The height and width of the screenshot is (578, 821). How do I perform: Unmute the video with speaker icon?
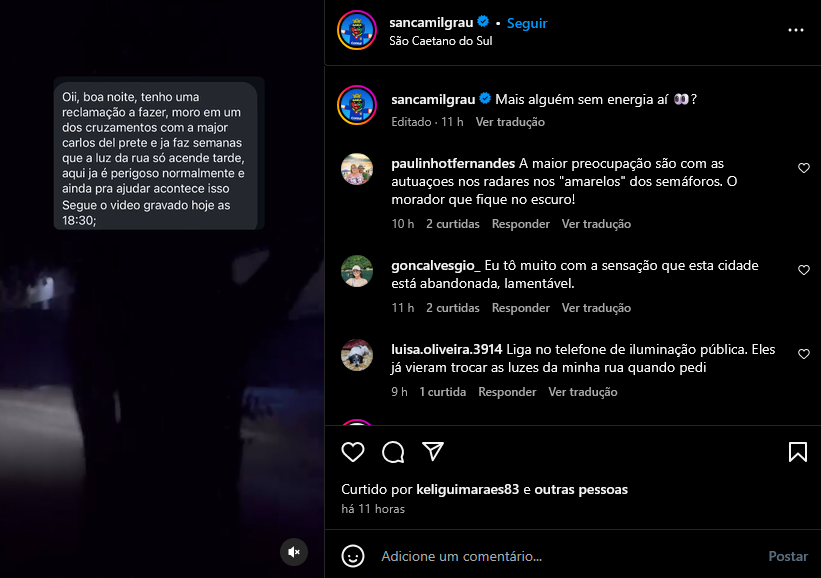coord(294,552)
